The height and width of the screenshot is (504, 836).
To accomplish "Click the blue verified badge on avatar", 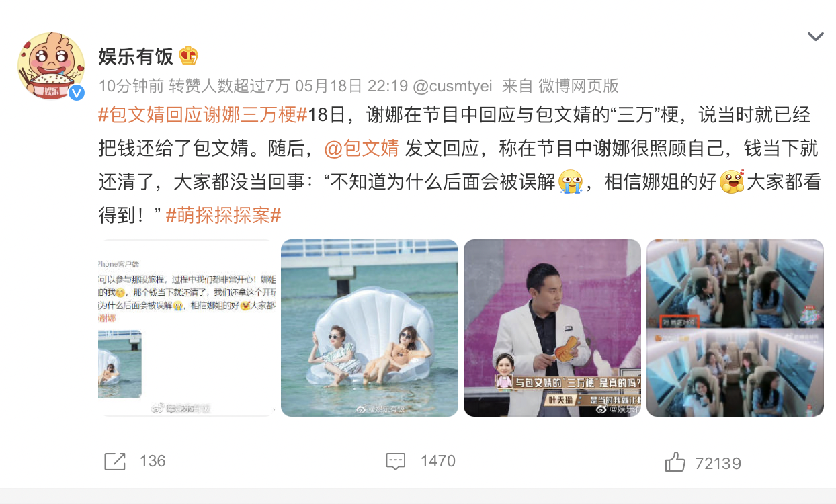I will (x=77, y=93).
